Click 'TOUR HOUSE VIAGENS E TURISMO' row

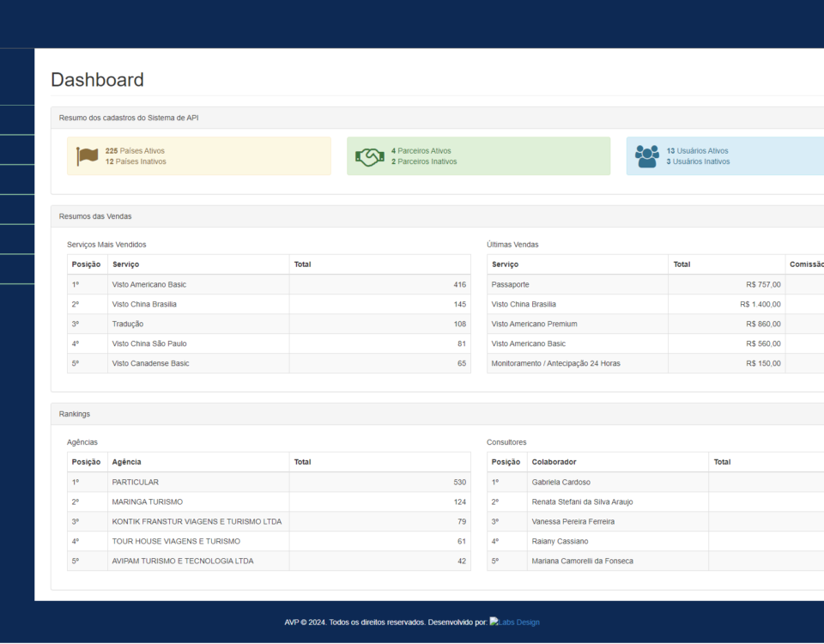(269, 542)
